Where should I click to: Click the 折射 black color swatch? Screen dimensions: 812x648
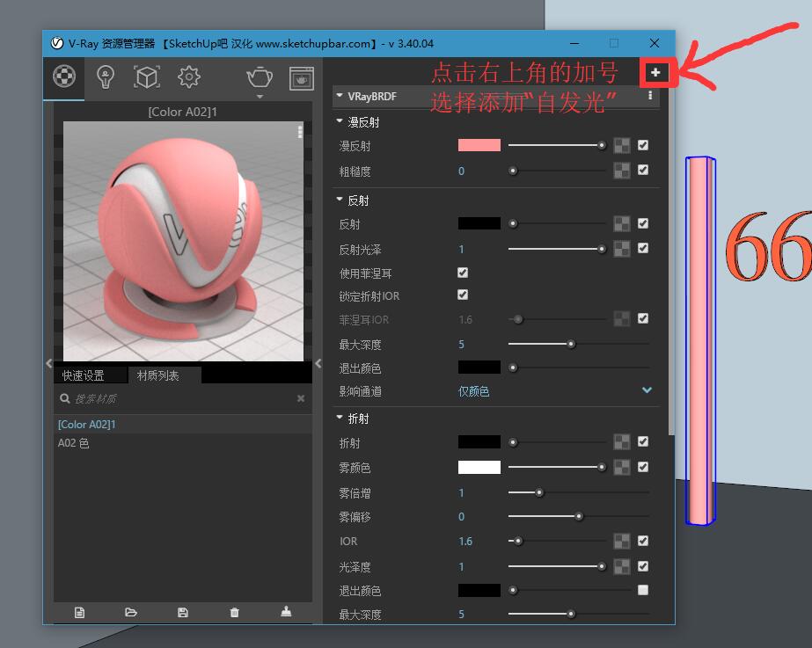tap(479, 442)
